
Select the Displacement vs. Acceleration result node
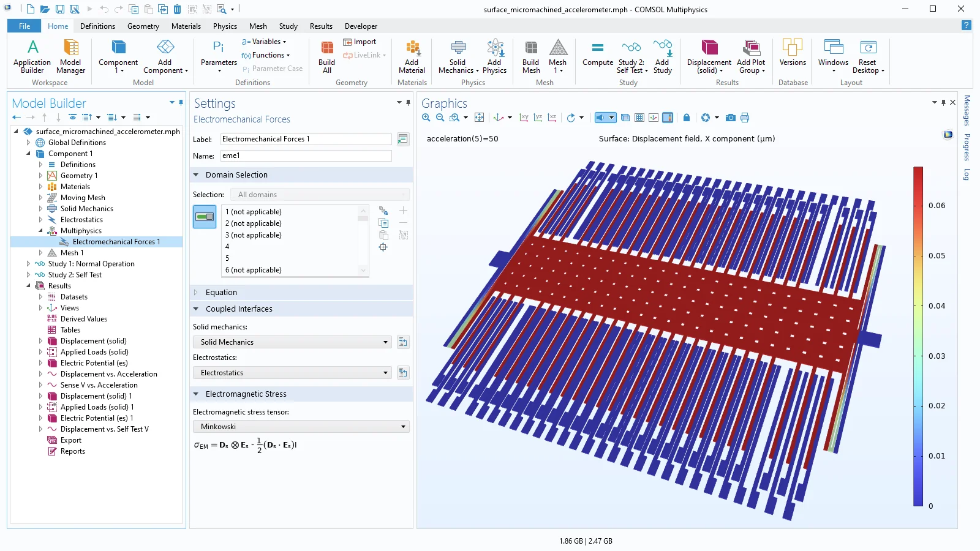[108, 374]
